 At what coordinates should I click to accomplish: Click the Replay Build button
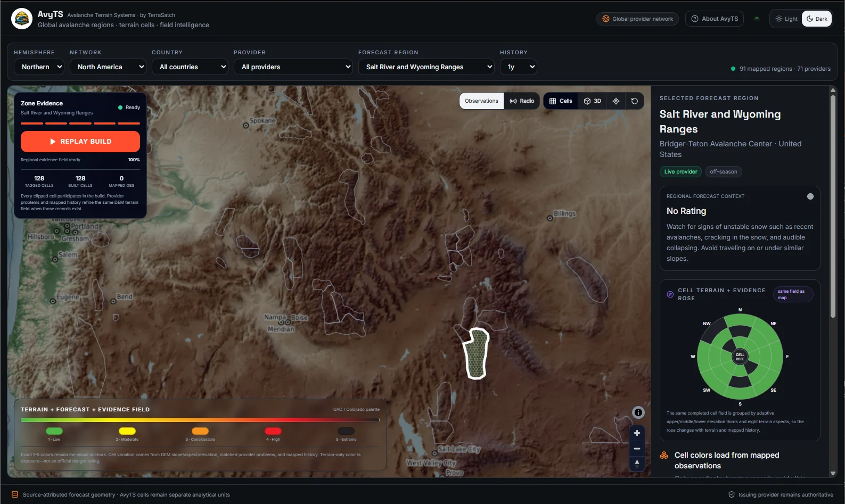point(80,142)
